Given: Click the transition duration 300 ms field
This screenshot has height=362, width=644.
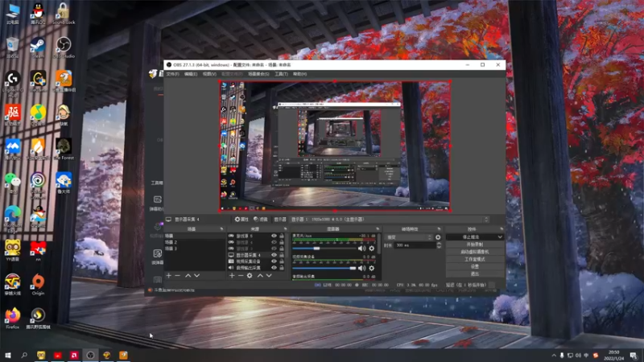Looking at the screenshot, I should (415, 245).
